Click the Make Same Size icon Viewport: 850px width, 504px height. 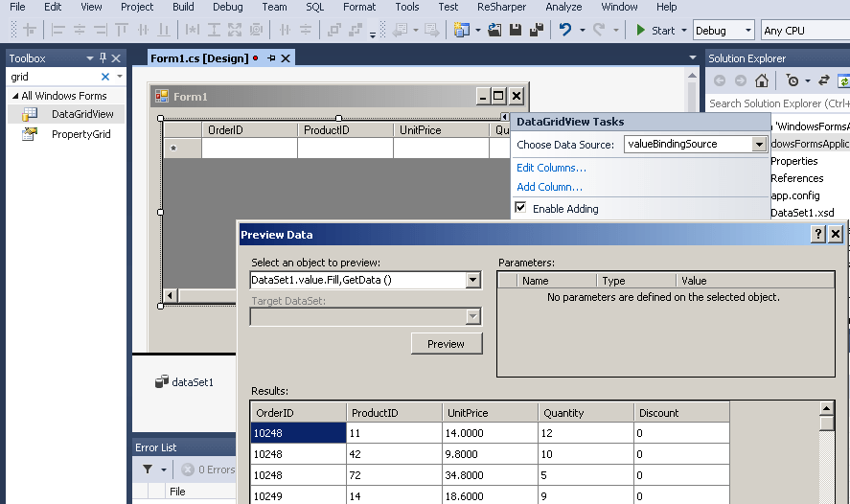click(235, 30)
